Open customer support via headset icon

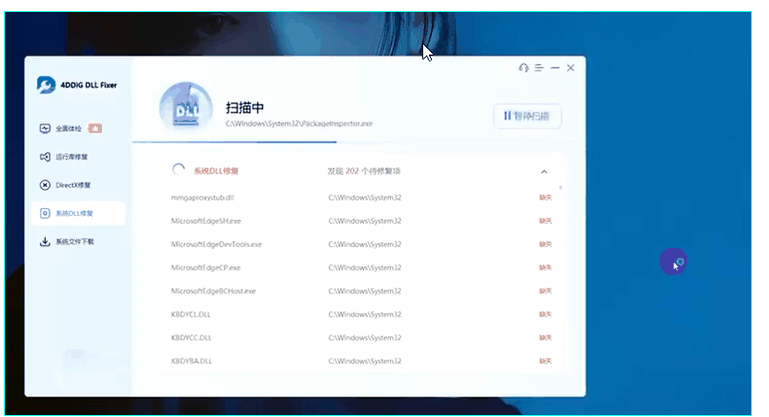[x=523, y=68]
